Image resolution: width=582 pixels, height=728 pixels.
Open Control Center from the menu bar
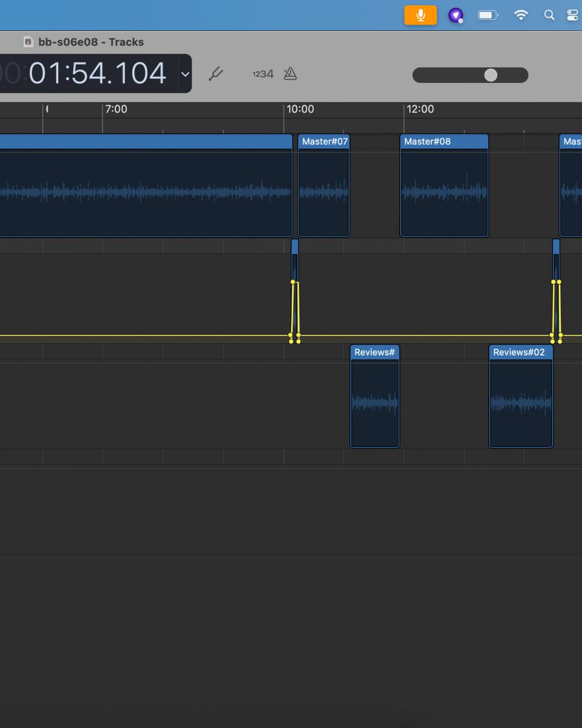[572, 15]
